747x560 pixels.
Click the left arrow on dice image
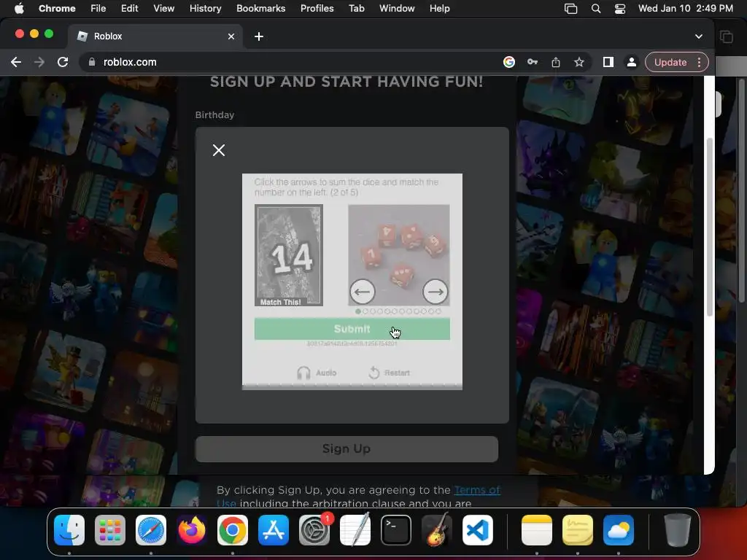362,292
